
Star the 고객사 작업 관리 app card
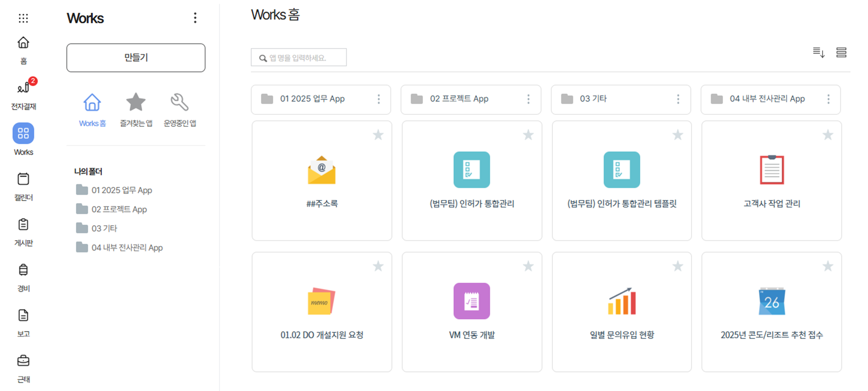pyautogui.click(x=828, y=135)
